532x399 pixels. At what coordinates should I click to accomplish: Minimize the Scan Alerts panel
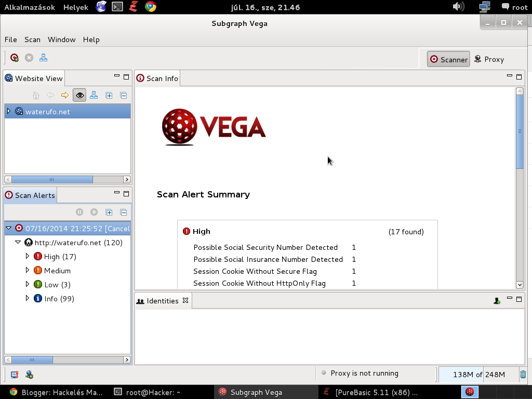[117, 193]
